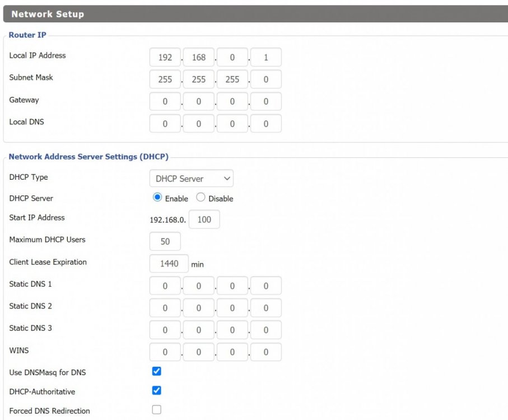
Task: Click first octet of WINS field
Action: (165, 352)
